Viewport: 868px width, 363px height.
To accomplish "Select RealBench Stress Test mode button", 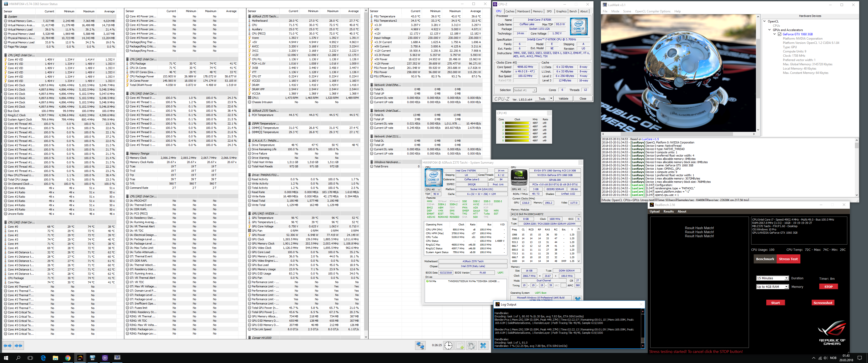I will tap(788, 259).
